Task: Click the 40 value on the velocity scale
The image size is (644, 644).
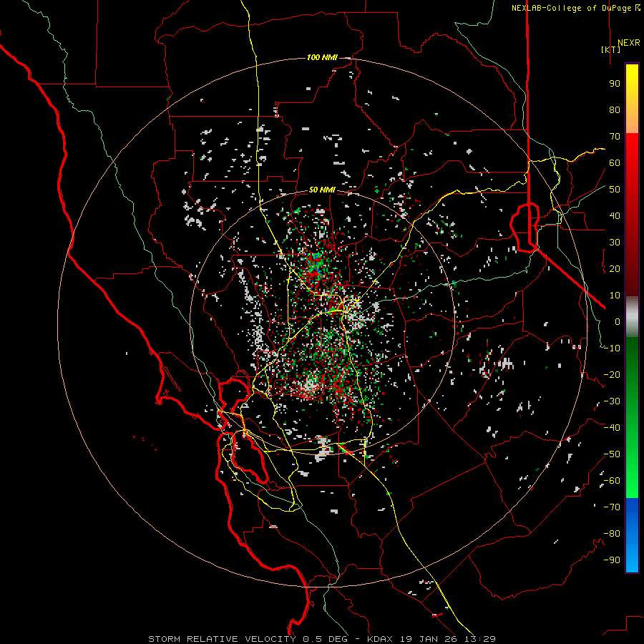Action: coord(615,215)
